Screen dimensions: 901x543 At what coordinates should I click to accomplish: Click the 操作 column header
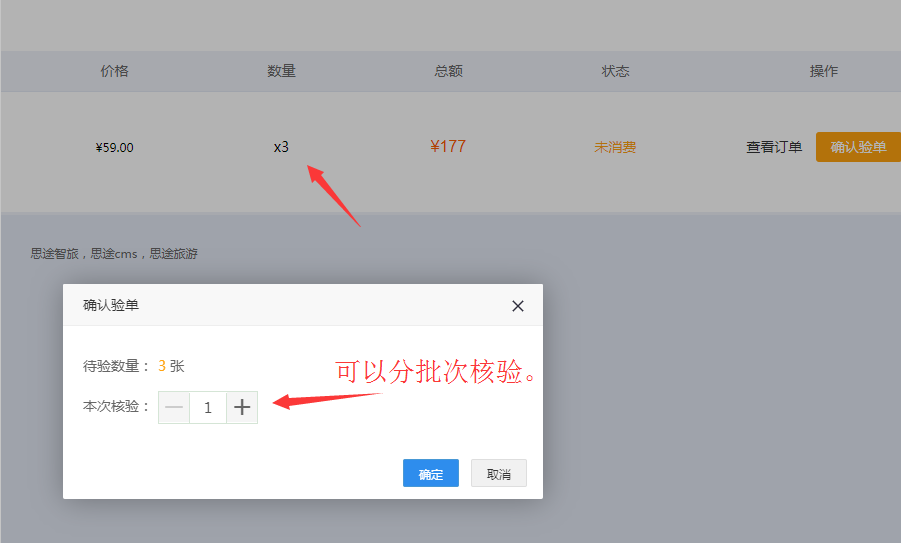[x=824, y=71]
